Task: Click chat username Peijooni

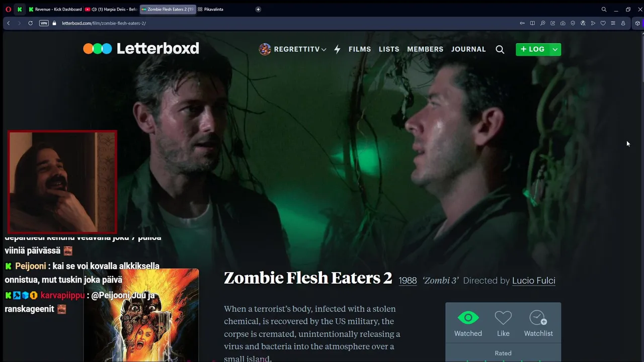Action: pos(30,266)
